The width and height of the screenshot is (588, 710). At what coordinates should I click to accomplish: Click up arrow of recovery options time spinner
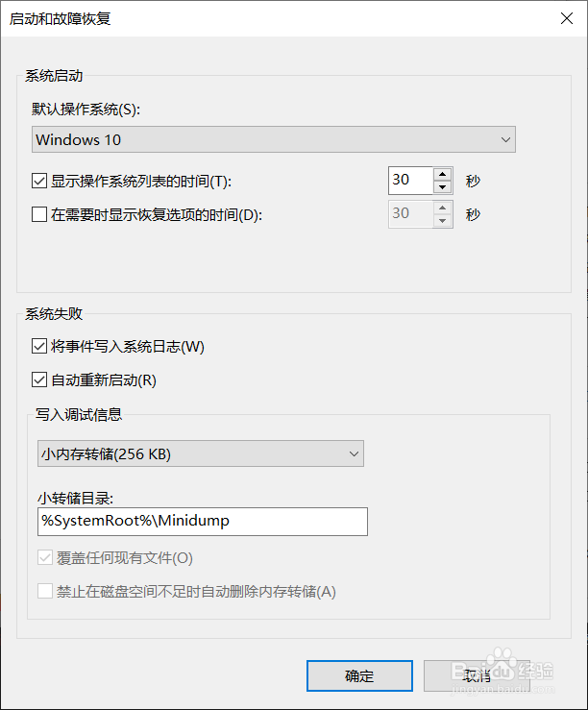442,208
